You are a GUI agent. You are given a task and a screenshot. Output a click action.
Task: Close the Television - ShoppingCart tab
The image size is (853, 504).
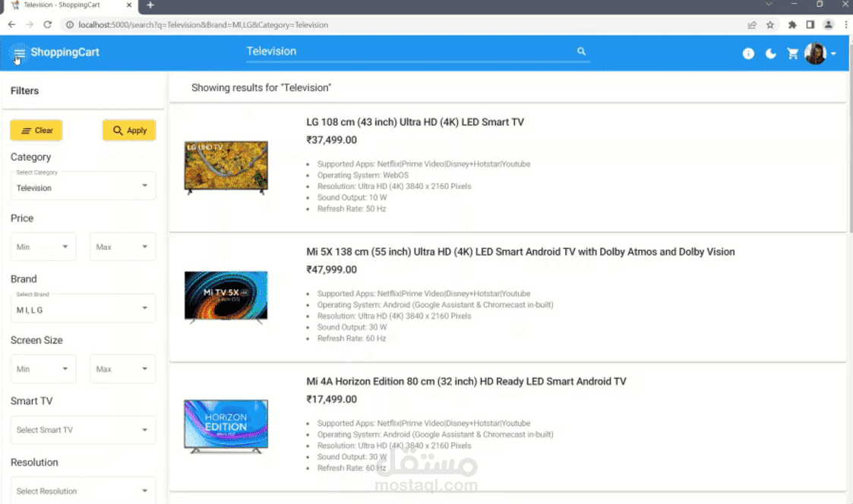(x=129, y=5)
